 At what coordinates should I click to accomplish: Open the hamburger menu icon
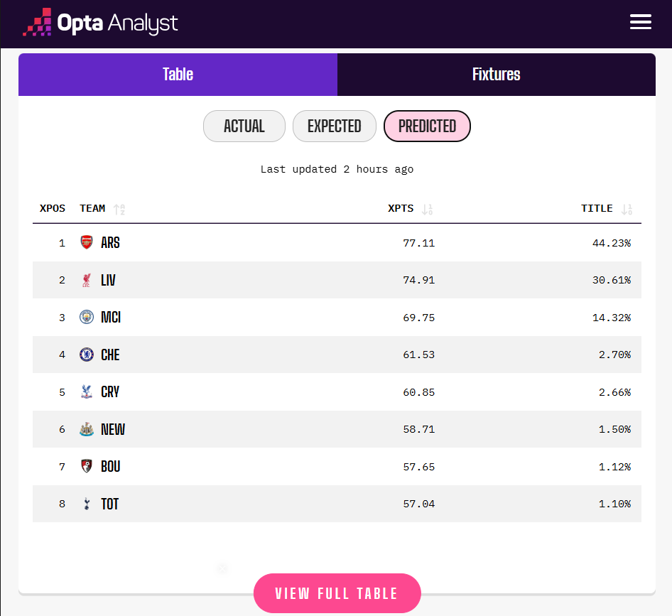click(640, 22)
